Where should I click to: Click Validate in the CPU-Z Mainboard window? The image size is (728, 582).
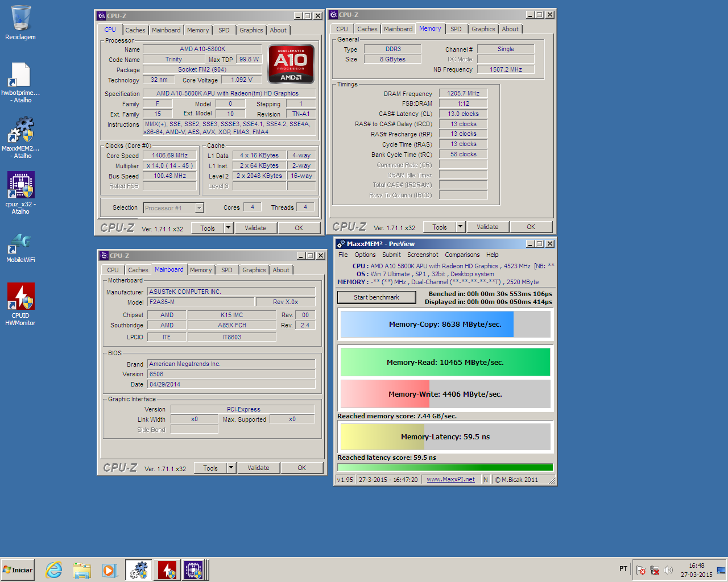pos(258,468)
